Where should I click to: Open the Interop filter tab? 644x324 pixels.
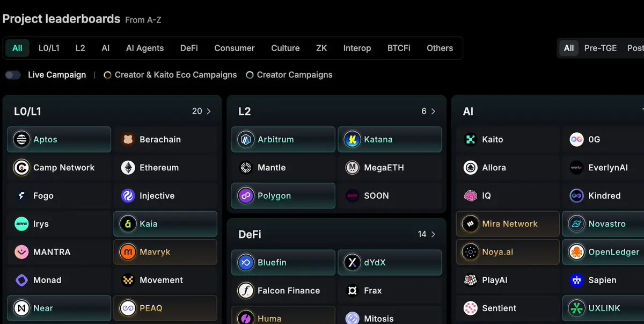click(357, 48)
